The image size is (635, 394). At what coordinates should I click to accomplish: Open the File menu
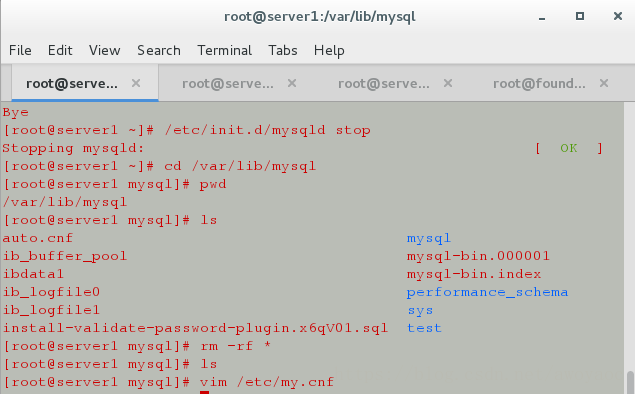click(x=20, y=50)
